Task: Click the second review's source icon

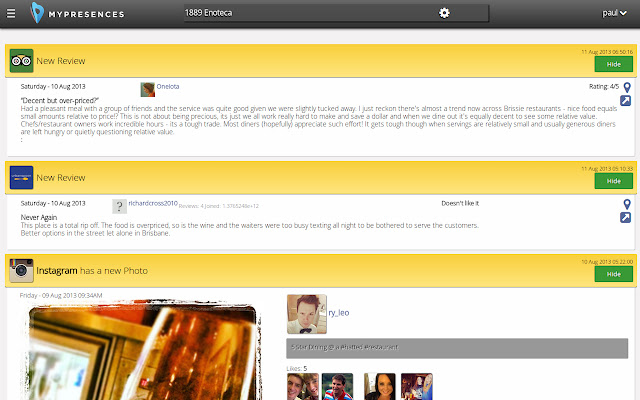Action: click(21, 177)
